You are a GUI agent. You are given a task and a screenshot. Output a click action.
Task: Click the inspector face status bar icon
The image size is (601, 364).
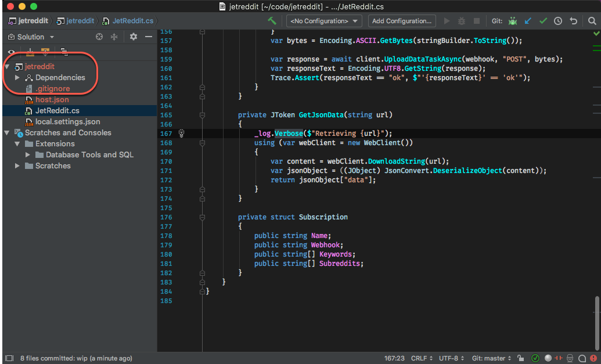click(570, 358)
